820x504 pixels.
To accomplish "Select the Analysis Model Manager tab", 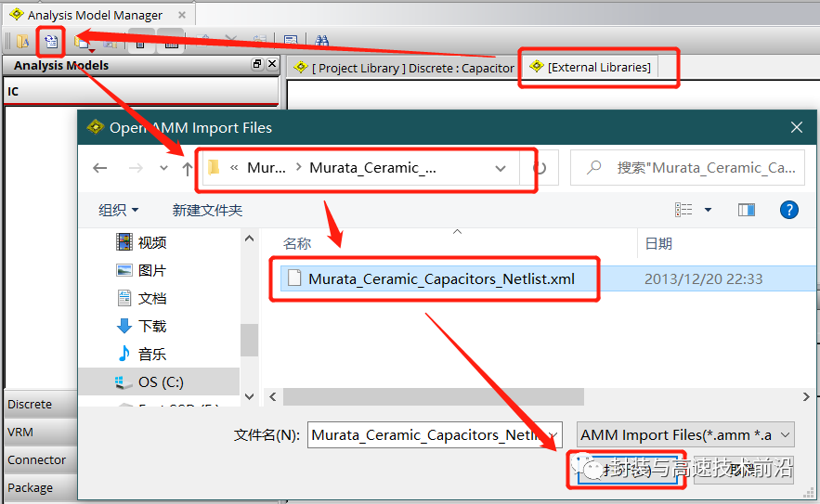I will click(95, 16).
